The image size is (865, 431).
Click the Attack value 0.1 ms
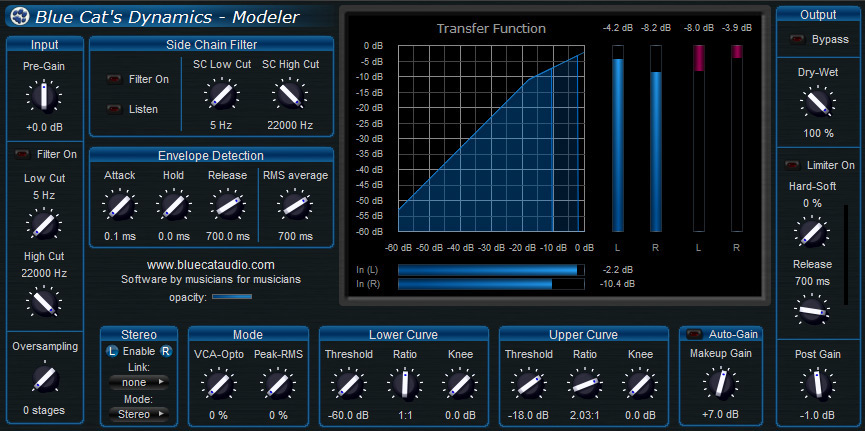click(x=120, y=236)
